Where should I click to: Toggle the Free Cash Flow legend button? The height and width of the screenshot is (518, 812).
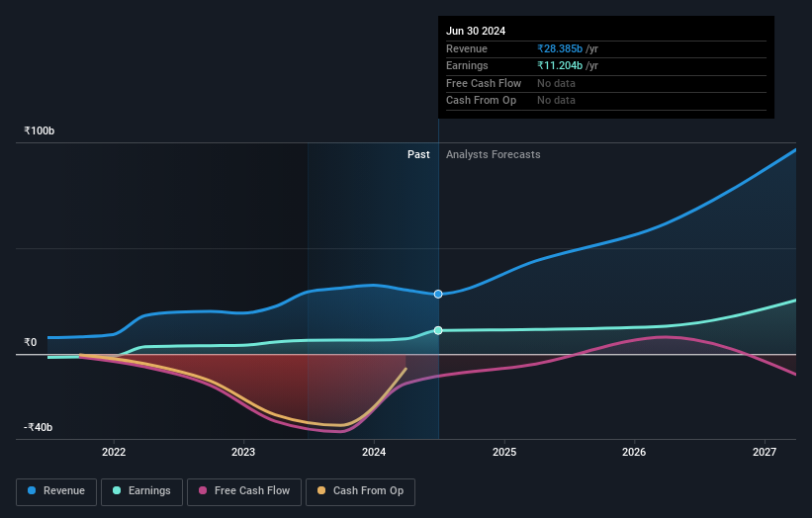244,491
